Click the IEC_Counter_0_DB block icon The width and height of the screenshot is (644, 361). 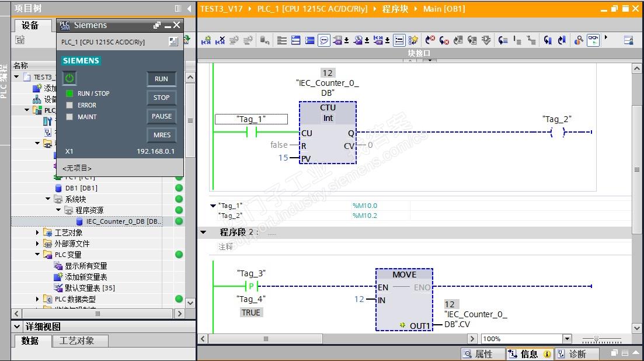79,221
